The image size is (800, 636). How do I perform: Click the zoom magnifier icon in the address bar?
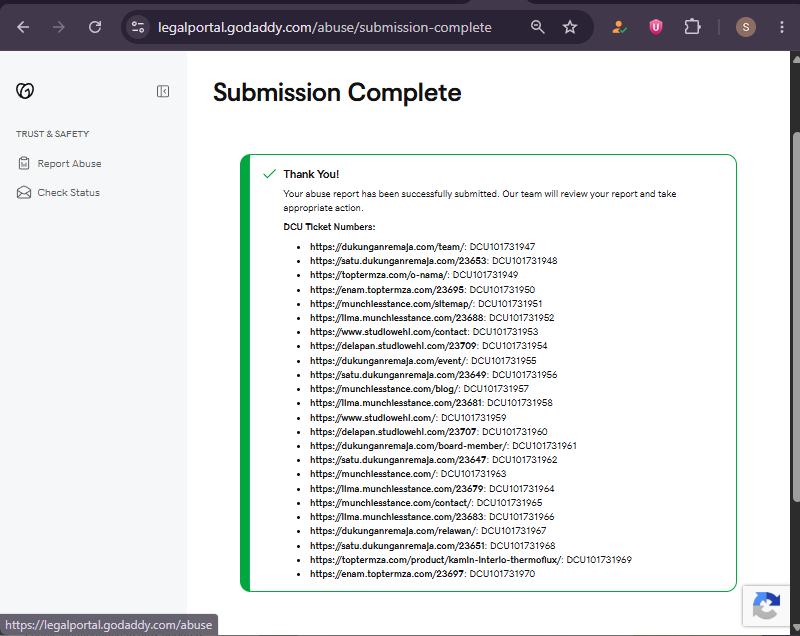click(x=537, y=27)
